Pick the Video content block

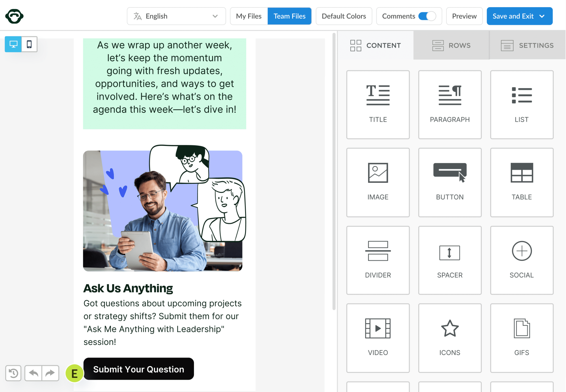378,338
